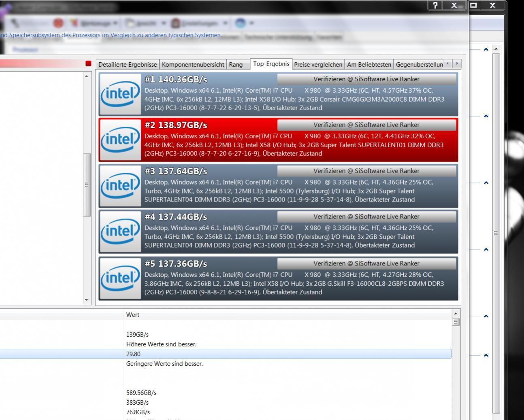This screenshot has width=524, height=420.
Task: Click the Intel logo of result #4
Action: coord(120,232)
